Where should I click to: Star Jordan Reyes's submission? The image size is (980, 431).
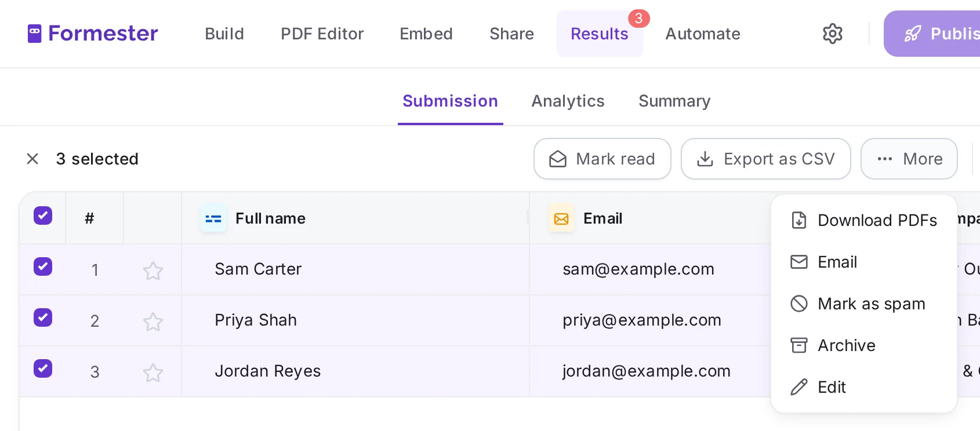[x=153, y=372]
